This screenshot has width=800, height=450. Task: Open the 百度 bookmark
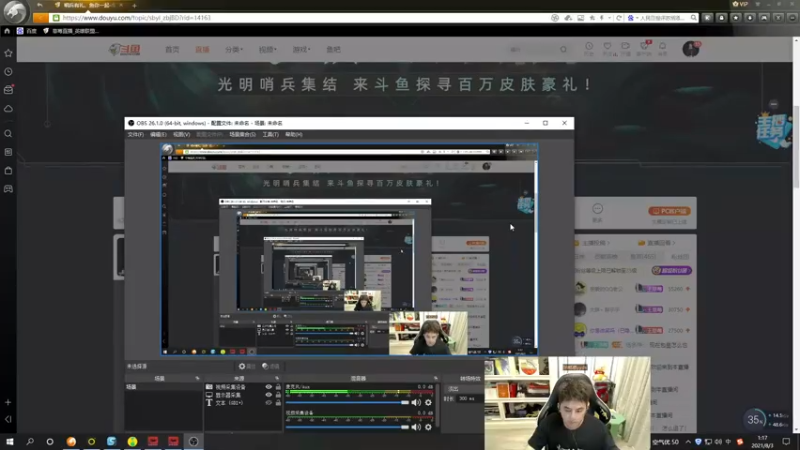point(27,31)
